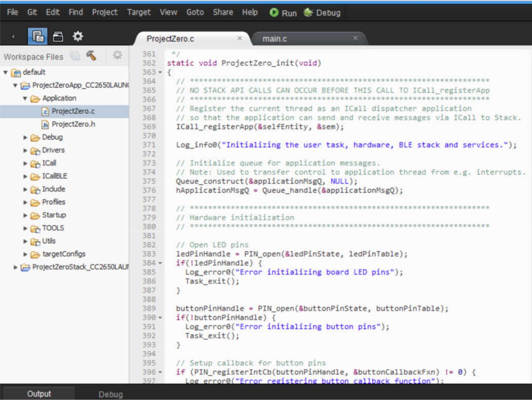Fold code at line 363

click(x=160, y=72)
